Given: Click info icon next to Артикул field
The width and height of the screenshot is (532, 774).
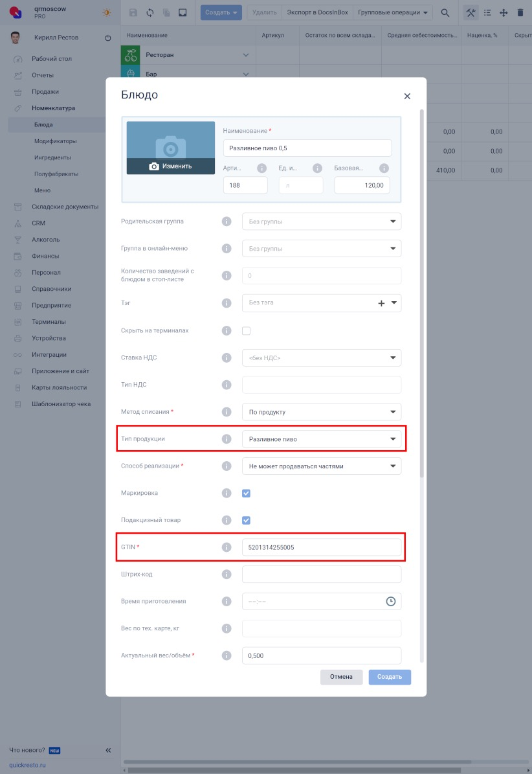Looking at the screenshot, I should pos(262,168).
